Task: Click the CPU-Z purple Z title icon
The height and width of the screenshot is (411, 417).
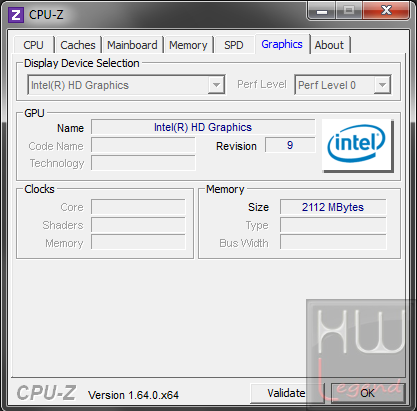Action: 16,15
